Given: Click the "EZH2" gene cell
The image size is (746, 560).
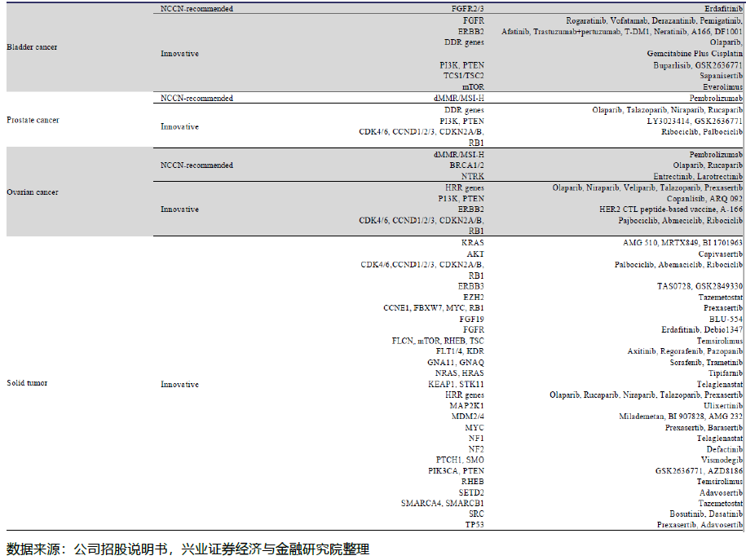Looking at the screenshot, I should (474, 298).
